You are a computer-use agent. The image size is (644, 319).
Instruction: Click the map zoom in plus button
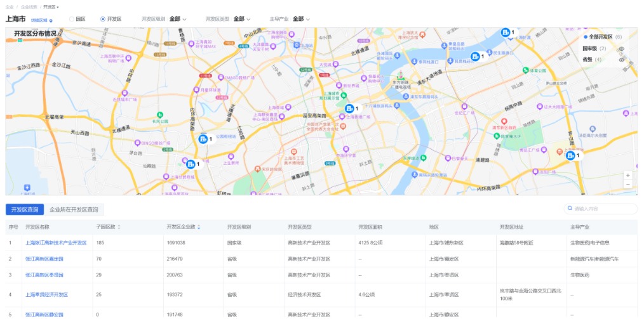coord(628,174)
